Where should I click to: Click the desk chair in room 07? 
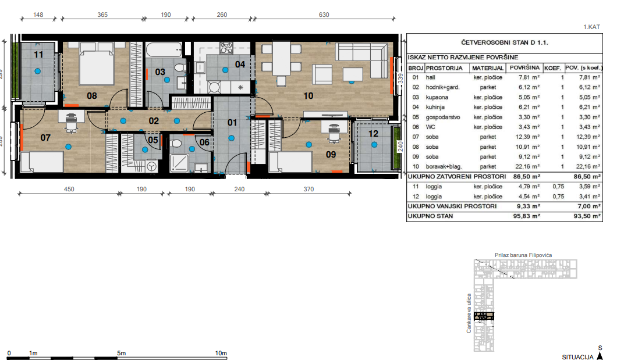point(71,124)
